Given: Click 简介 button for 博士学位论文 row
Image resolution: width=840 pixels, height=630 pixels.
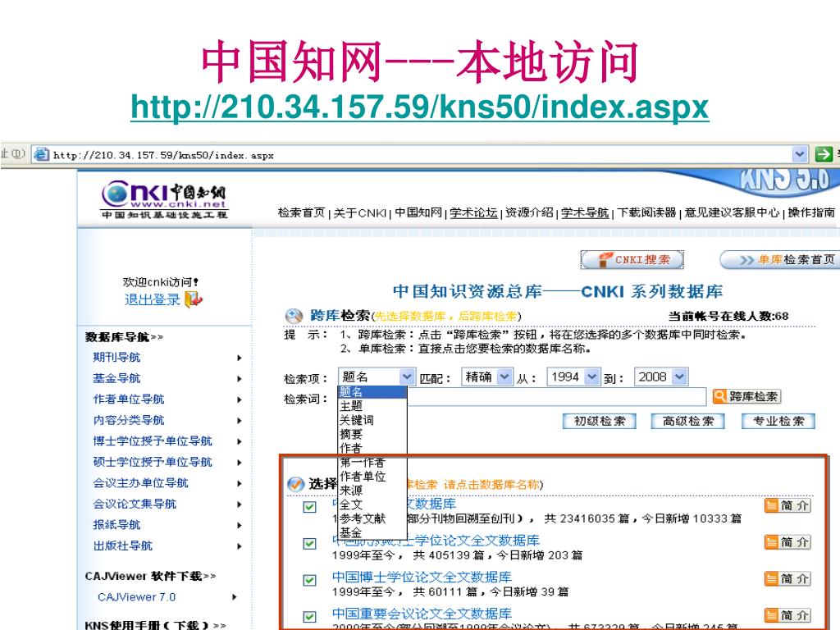Looking at the screenshot, I should [x=787, y=578].
